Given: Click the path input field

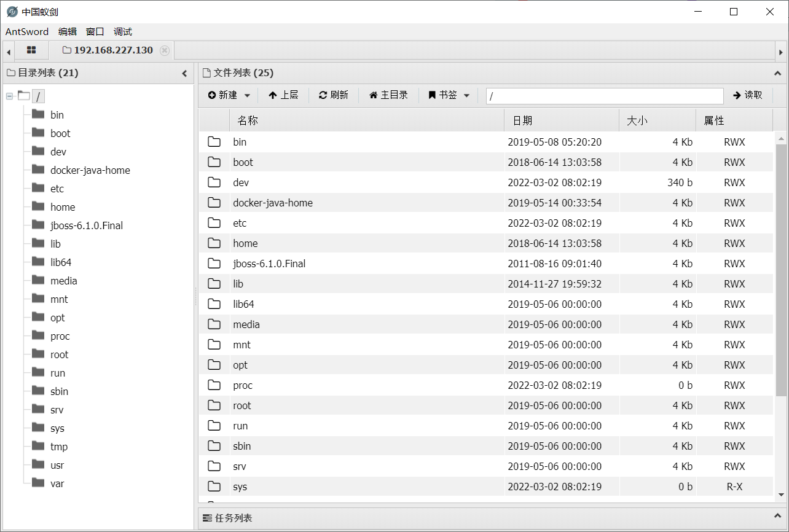Looking at the screenshot, I should (x=605, y=96).
